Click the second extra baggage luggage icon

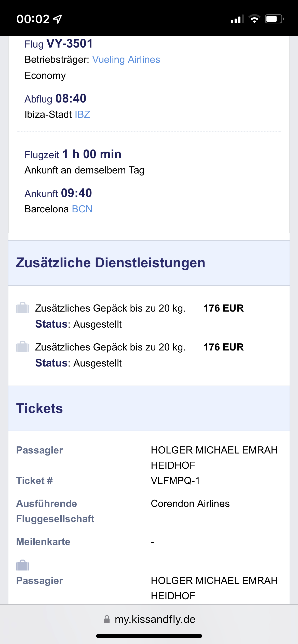click(x=22, y=347)
